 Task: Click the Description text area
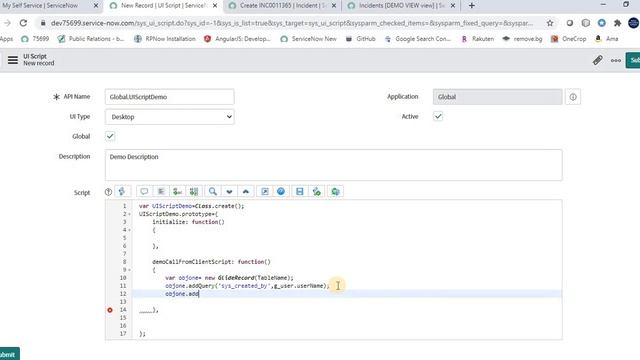tap(333, 165)
